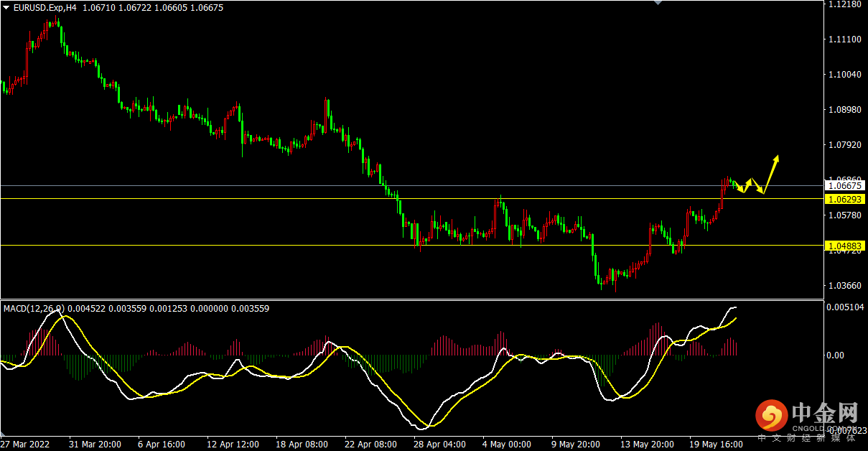Click the 28 Apr 04:00 time label
Image resolution: width=868 pixels, height=451 pixels.
pyautogui.click(x=439, y=445)
